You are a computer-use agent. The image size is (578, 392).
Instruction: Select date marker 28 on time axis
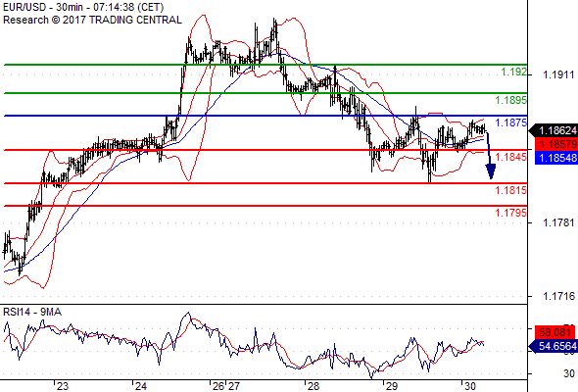pyautogui.click(x=313, y=386)
